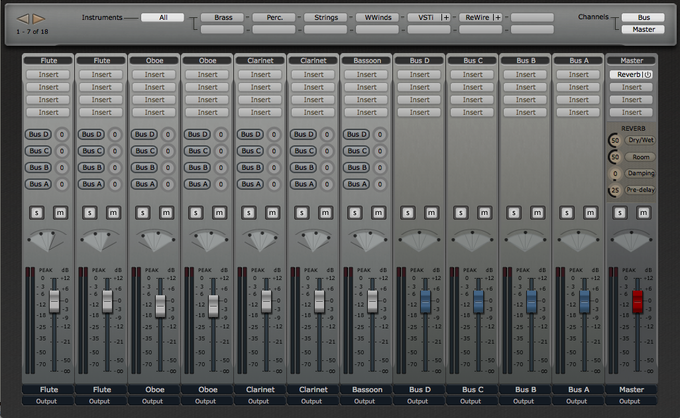This screenshot has height=418, width=680.
Task: Toggle Bus channels display button
Action: [643, 17]
